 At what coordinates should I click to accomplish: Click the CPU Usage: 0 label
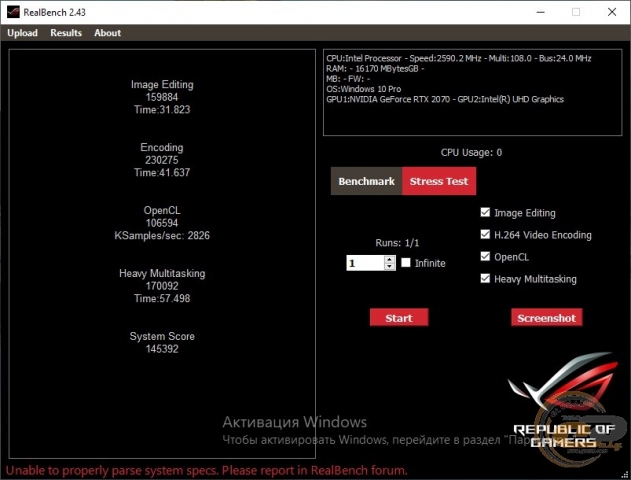click(471, 152)
